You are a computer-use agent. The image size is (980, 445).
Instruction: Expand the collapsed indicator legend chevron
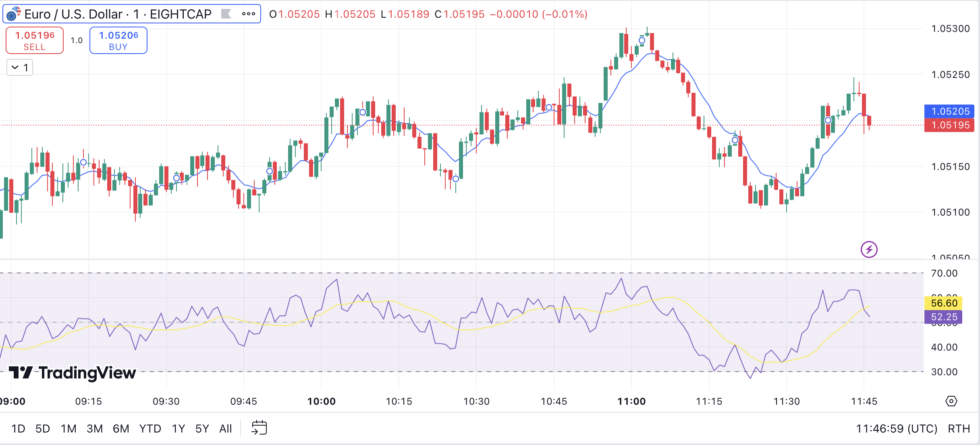20,67
